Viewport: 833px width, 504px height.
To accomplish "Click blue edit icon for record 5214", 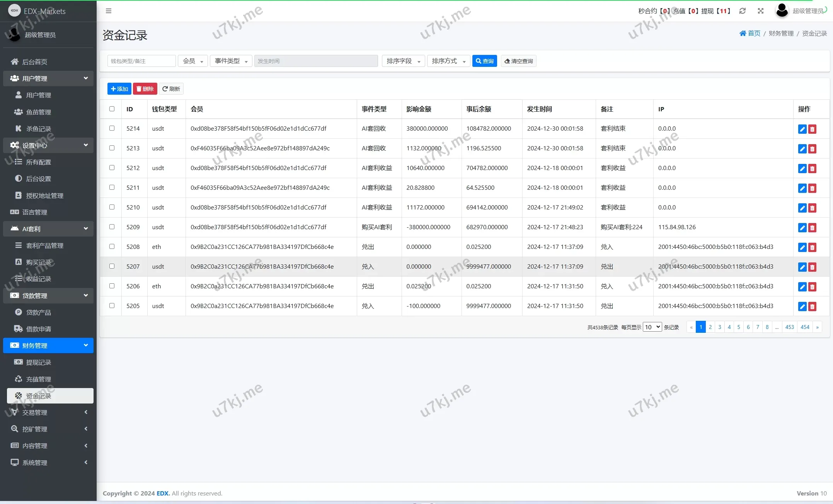I will tap(802, 129).
